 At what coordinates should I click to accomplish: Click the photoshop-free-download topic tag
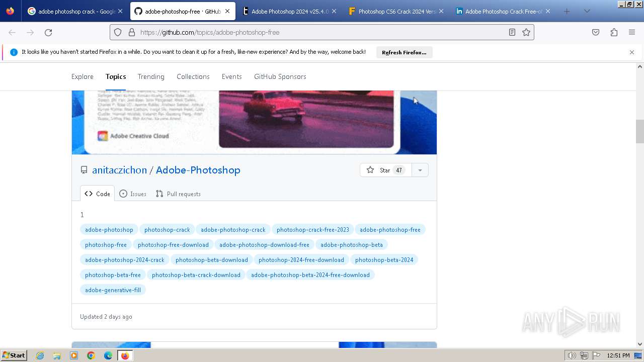173,245
